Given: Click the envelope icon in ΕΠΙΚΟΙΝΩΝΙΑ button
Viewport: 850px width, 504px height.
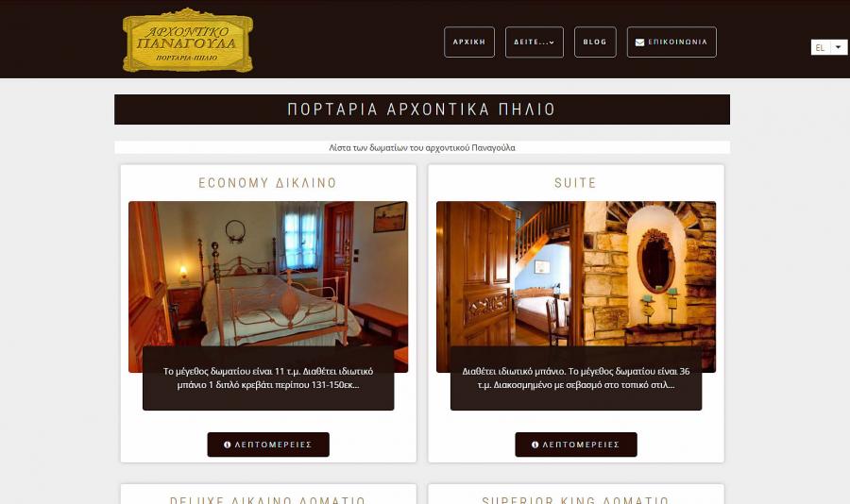Looking at the screenshot, I should 639,42.
